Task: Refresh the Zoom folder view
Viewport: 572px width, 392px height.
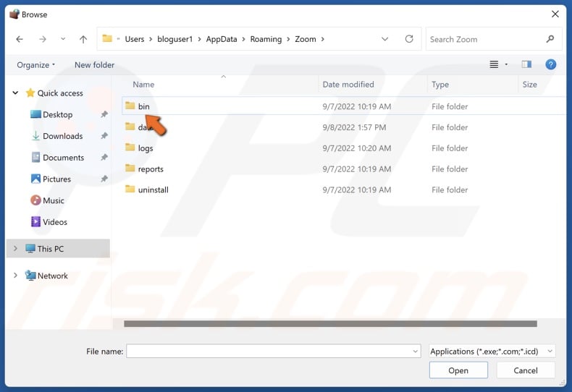Action: 409,39
